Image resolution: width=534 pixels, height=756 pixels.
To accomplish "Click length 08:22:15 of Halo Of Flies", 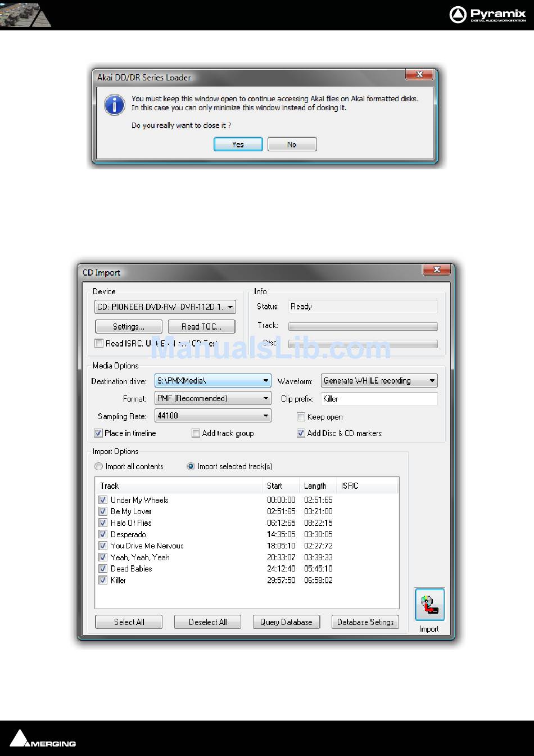I will click(318, 523).
